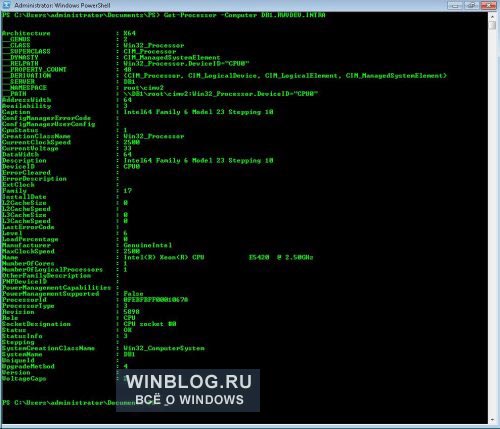Click the CPU socket #0 designation value

click(150, 324)
